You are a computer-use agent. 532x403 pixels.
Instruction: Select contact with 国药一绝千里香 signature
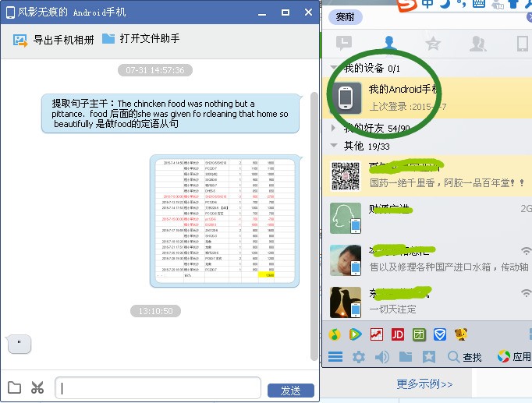pos(427,177)
